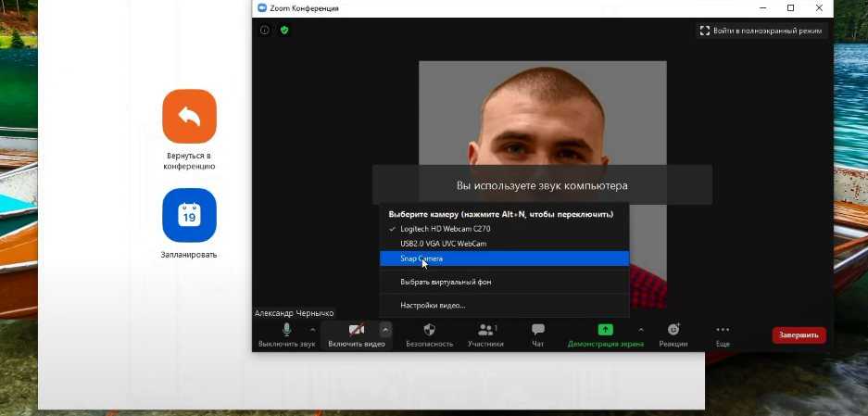Screen dimensions: 868x416
Task: Collapse the camera options arrow beside video
Action: pyautogui.click(x=385, y=330)
